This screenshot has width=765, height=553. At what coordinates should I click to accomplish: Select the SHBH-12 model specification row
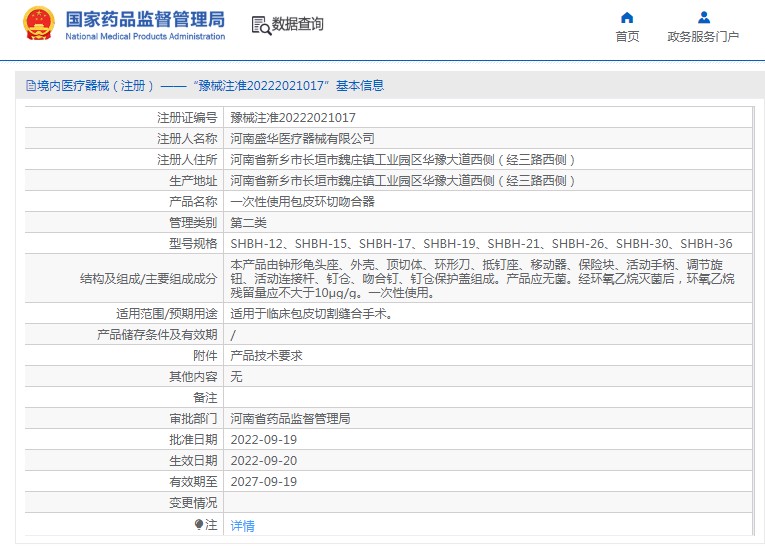[x=481, y=244]
